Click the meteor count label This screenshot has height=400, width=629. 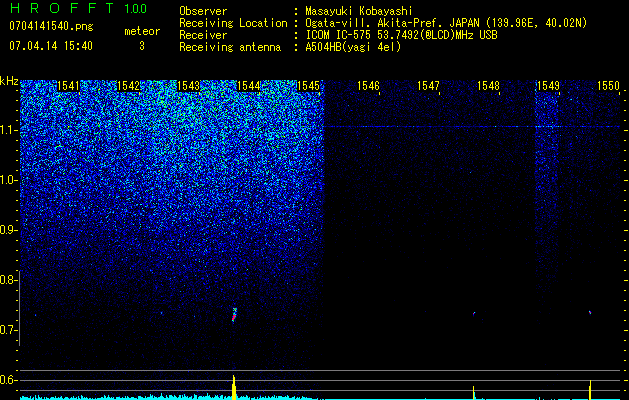pyautogui.click(x=142, y=31)
